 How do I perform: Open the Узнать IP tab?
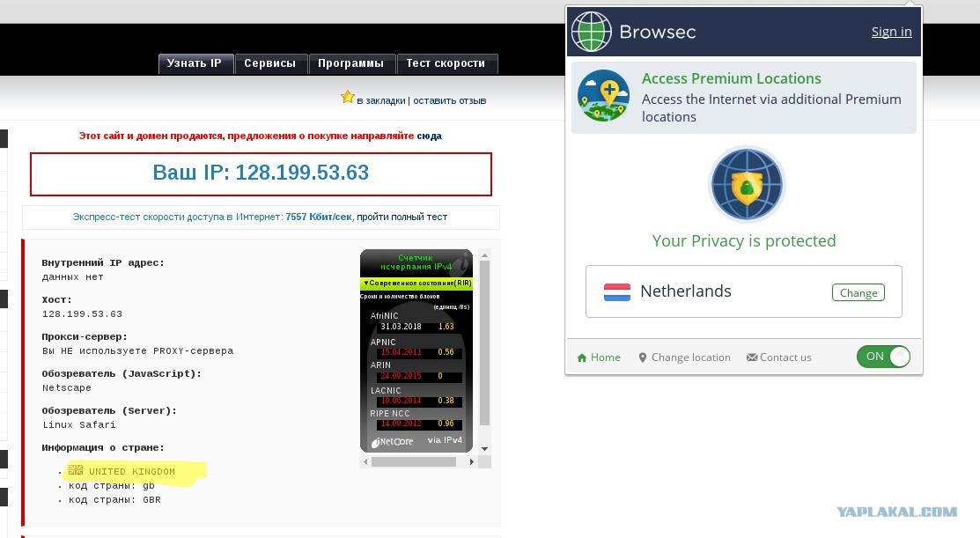pyautogui.click(x=195, y=63)
